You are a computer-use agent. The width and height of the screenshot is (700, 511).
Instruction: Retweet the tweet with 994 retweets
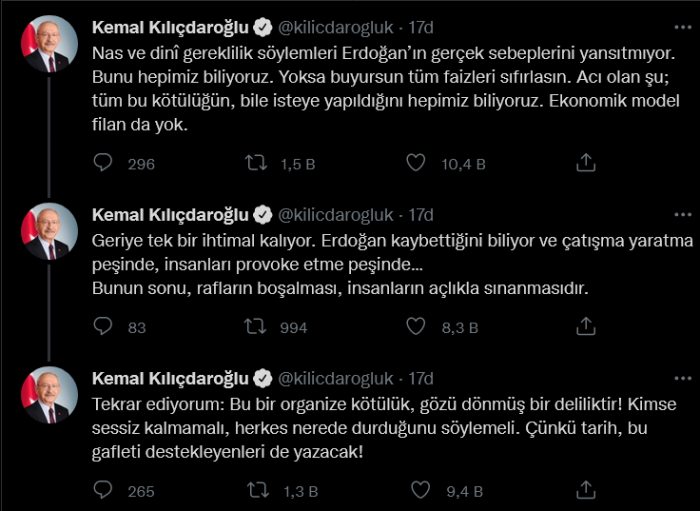click(x=258, y=327)
